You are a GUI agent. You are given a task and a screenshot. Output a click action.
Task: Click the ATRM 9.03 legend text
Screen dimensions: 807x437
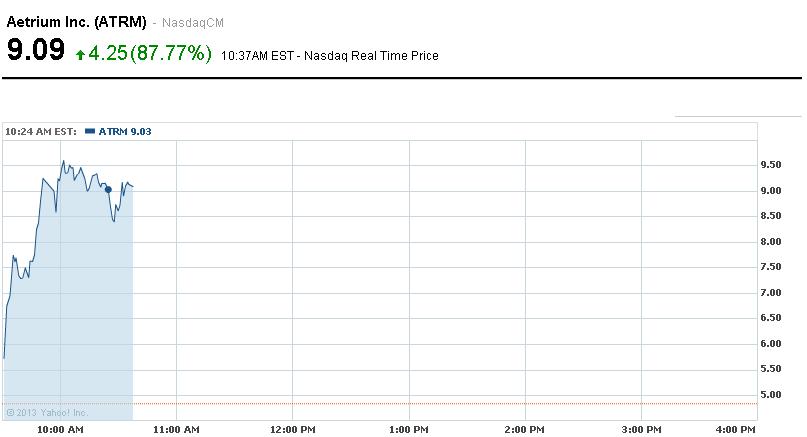125,131
